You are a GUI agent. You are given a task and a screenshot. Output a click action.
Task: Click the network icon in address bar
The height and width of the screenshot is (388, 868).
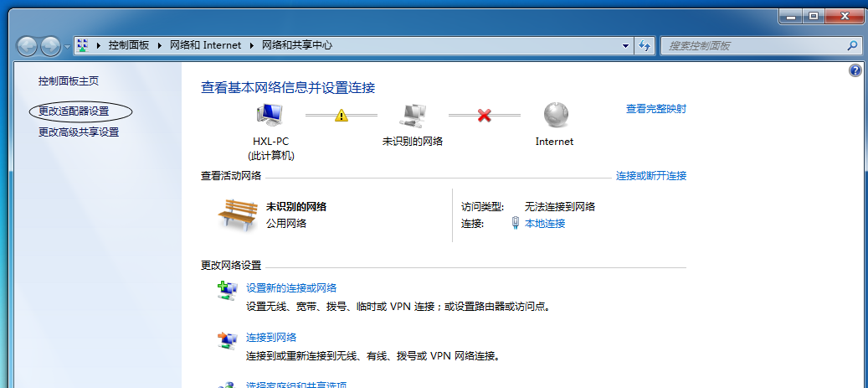pos(83,45)
